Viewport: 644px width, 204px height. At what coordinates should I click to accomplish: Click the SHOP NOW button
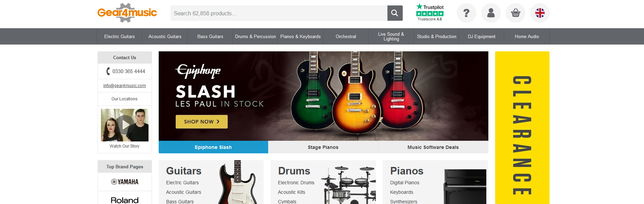(202, 122)
